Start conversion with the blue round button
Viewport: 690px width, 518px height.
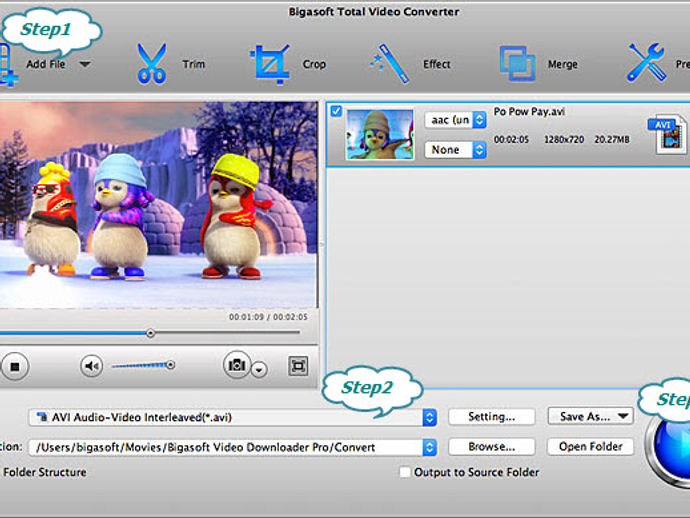tap(669, 449)
